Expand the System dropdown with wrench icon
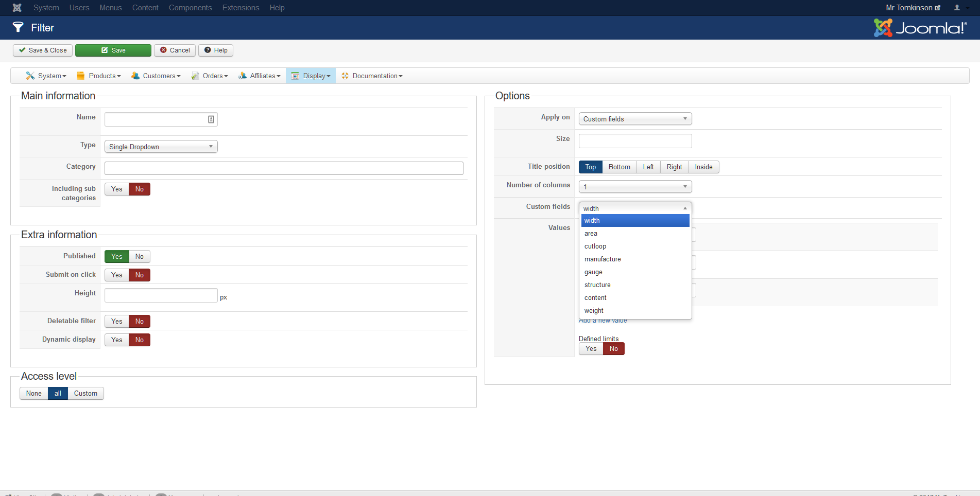980x496 pixels. pos(46,76)
